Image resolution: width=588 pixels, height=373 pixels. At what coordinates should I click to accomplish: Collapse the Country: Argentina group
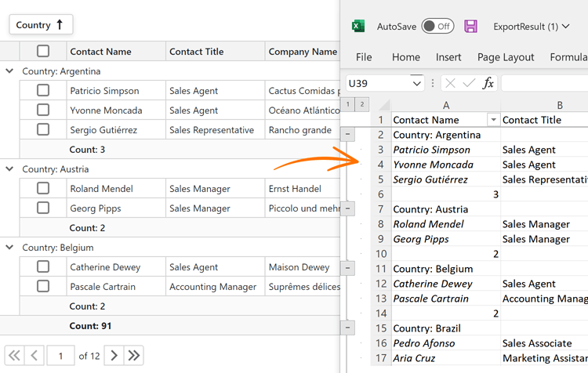(9, 71)
